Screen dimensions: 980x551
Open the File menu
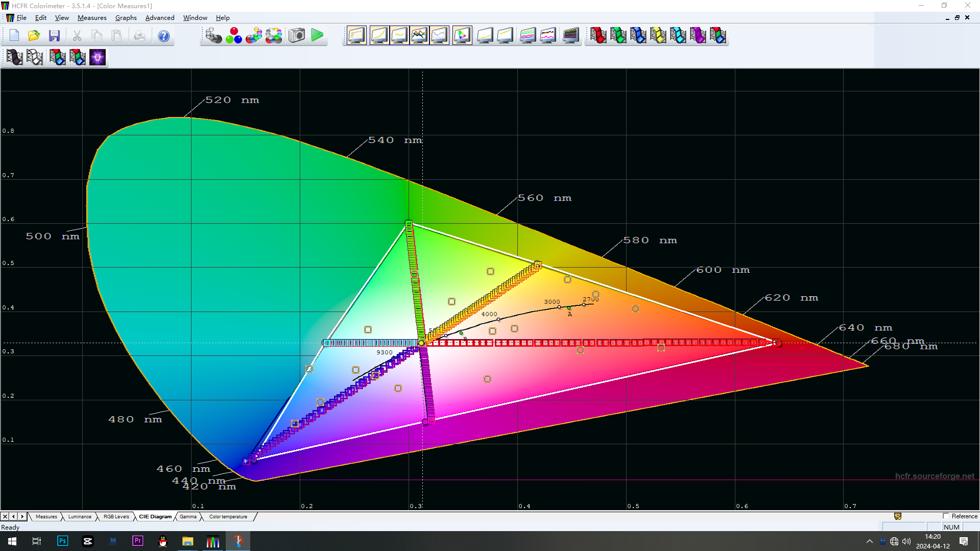[21, 17]
